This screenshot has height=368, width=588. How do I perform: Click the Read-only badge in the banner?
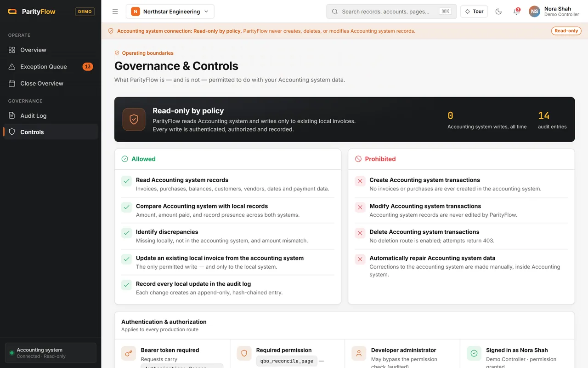(566, 31)
